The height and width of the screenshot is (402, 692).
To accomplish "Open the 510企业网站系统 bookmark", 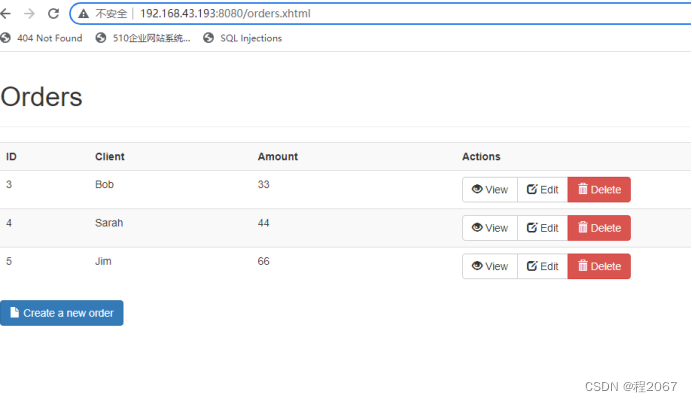I will click(143, 38).
